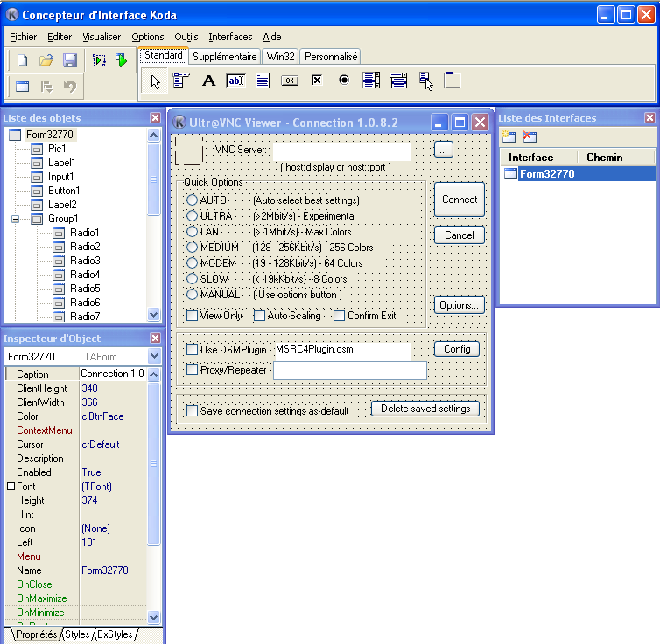Expand the Font property

11,486
